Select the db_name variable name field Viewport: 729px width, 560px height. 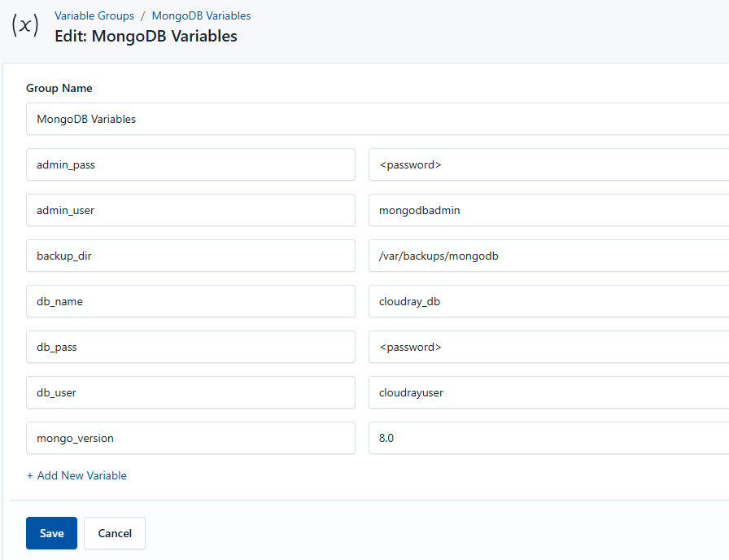tap(190, 301)
